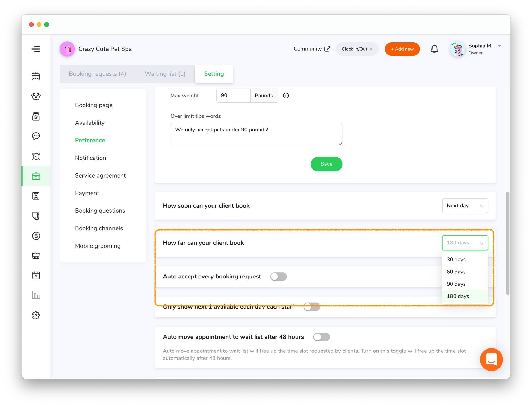Screen dimensions: 532x407
Task: Switch to Booking requests (4) tab
Action: click(97, 74)
